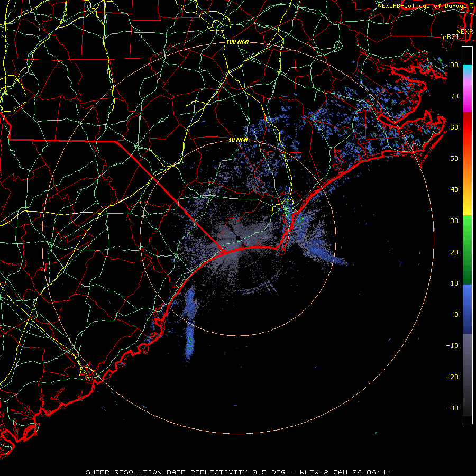The image size is (476, 476).
Task: Click the 50 value on the dBZ scale
Action: 454,159
